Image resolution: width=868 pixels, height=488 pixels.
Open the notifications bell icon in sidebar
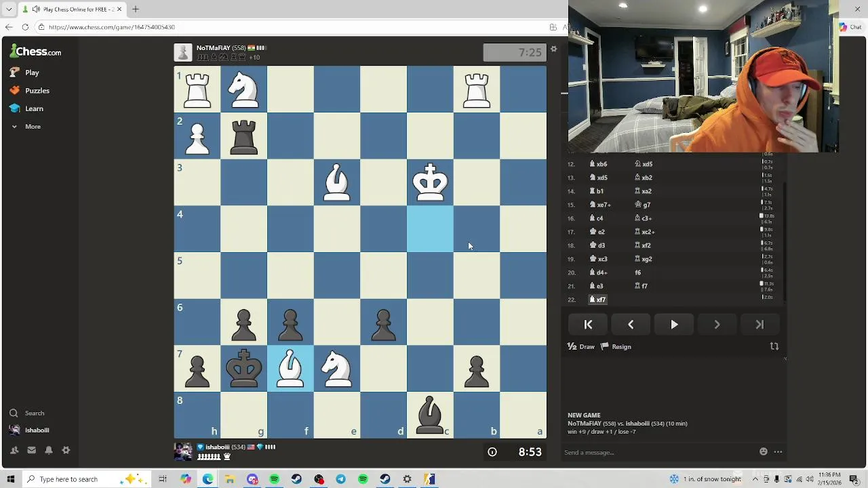pyautogui.click(x=49, y=450)
